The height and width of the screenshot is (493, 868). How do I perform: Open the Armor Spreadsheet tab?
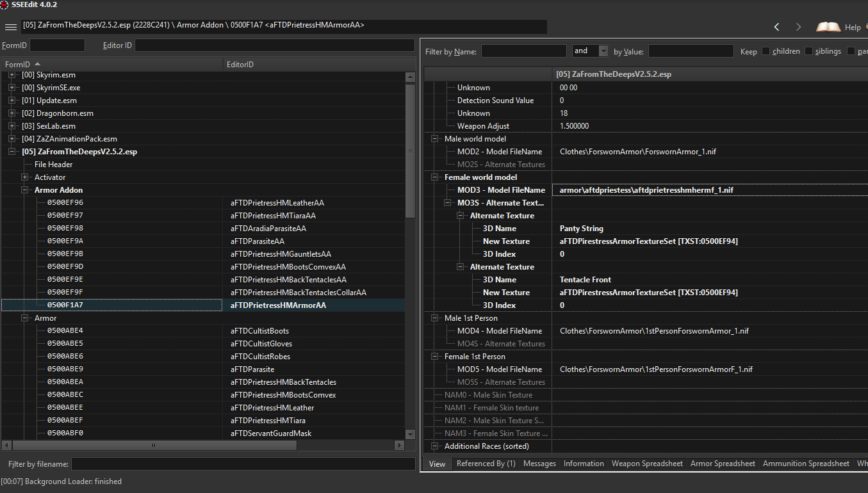[723, 463]
